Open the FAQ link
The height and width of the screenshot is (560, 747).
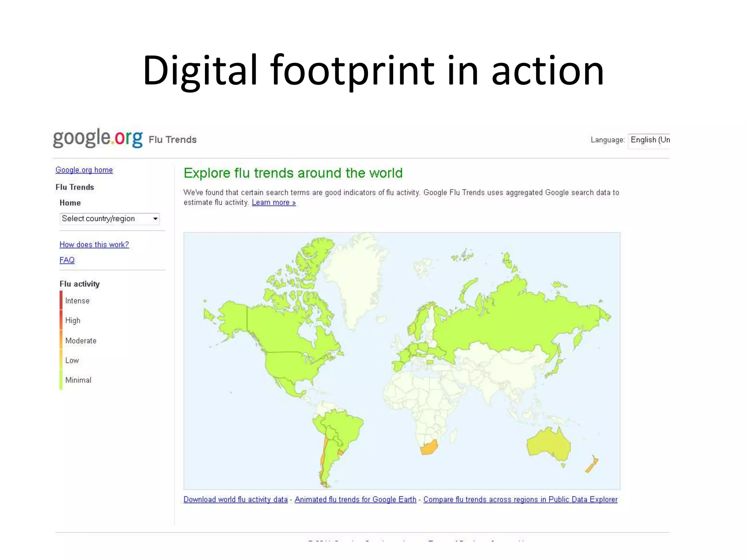pyautogui.click(x=67, y=260)
